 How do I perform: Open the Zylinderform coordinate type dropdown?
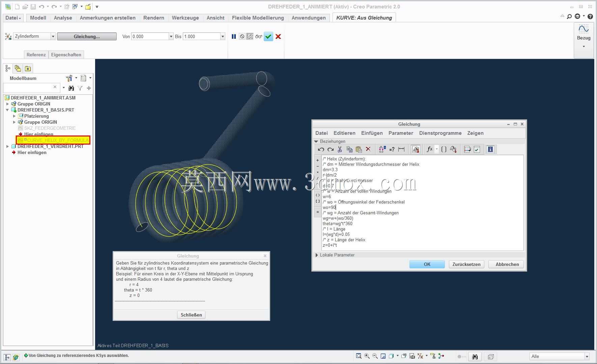(53, 36)
